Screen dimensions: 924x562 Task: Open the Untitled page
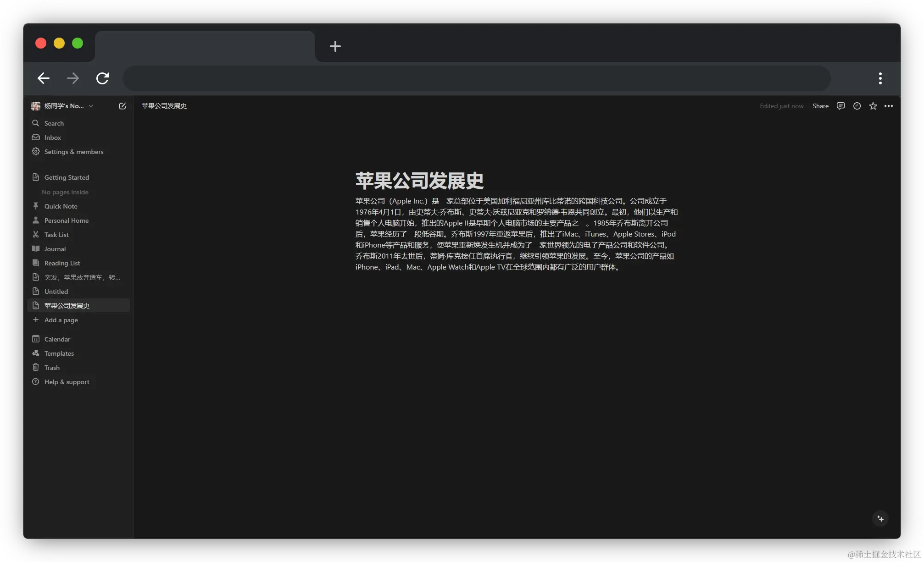pos(78,292)
